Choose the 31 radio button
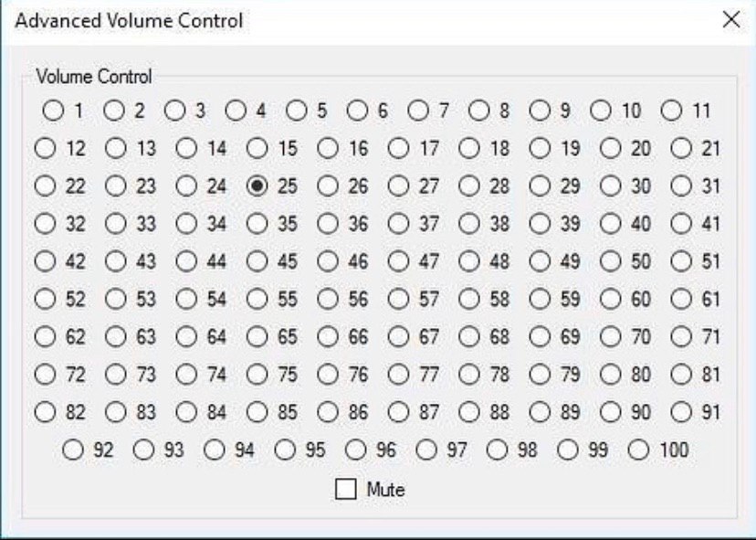 coord(682,186)
